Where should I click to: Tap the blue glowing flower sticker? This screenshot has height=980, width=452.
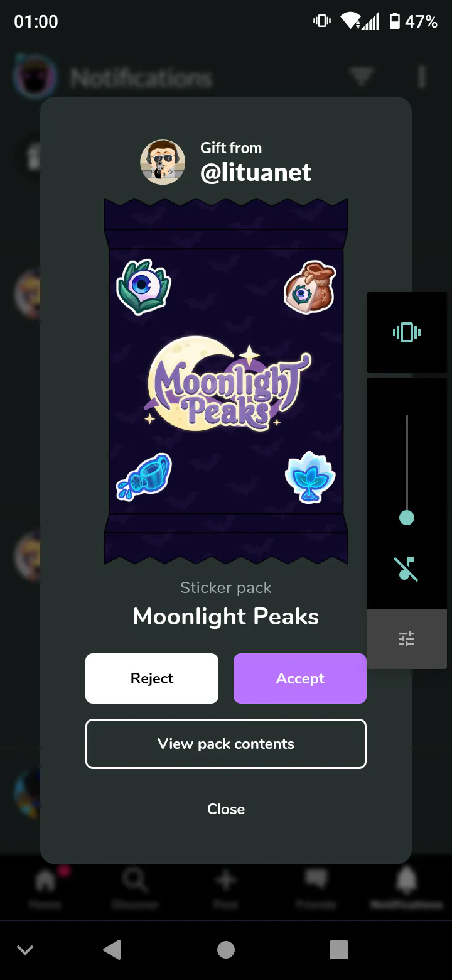point(310,477)
